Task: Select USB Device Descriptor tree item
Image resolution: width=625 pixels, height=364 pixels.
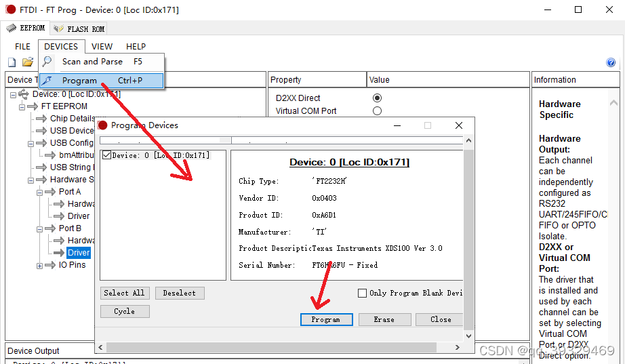Action: click(x=72, y=131)
